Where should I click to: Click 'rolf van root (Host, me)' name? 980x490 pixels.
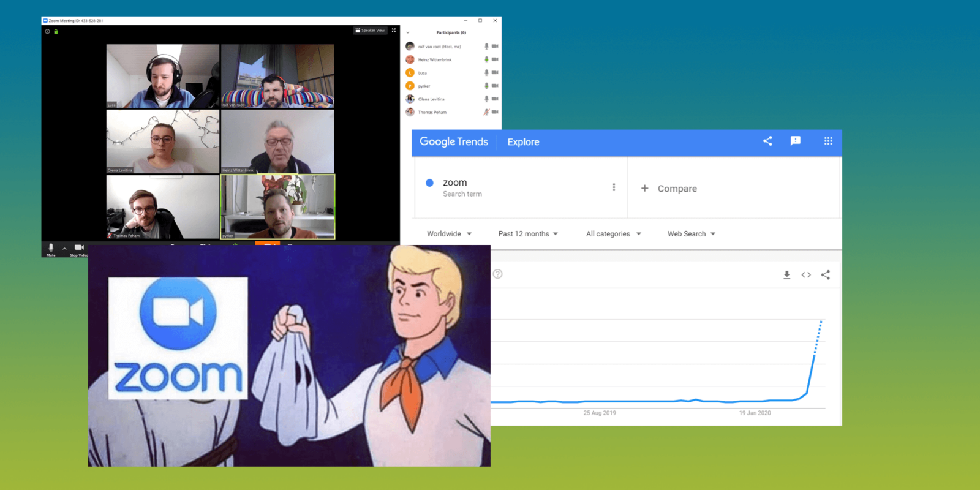[439, 47]
